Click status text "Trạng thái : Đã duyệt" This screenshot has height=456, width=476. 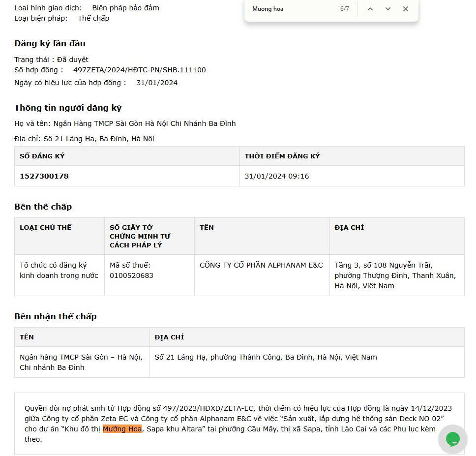click(51, 60)
